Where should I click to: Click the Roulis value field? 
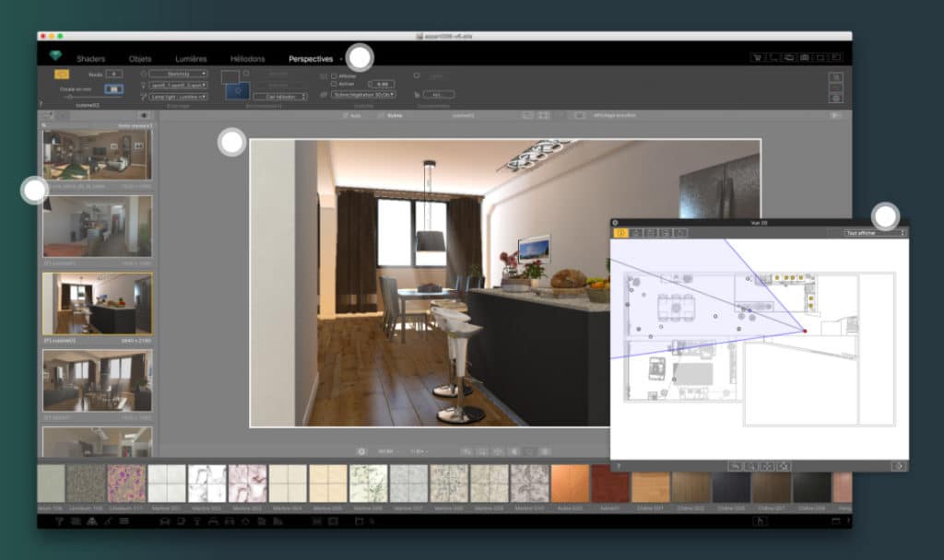point(114,74)
